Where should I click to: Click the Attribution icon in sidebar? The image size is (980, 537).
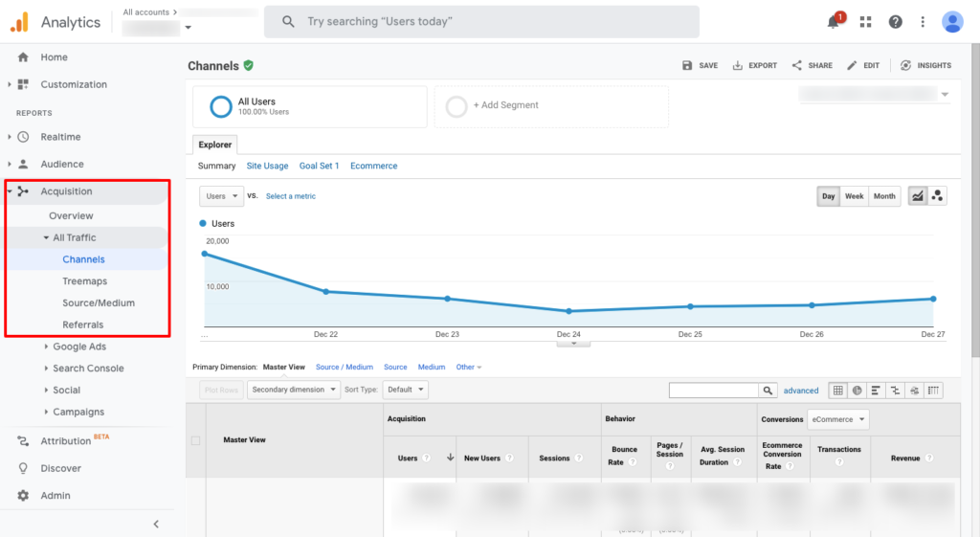click(23, 440)
